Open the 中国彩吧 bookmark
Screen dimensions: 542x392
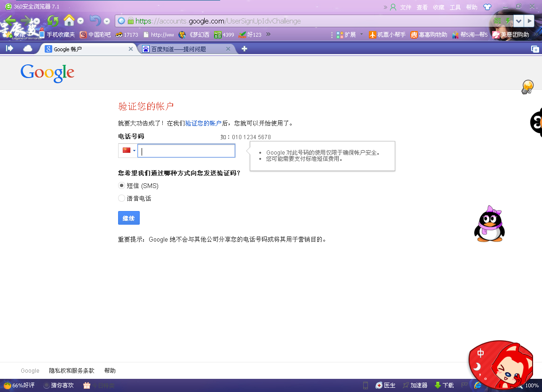[95, 34]
